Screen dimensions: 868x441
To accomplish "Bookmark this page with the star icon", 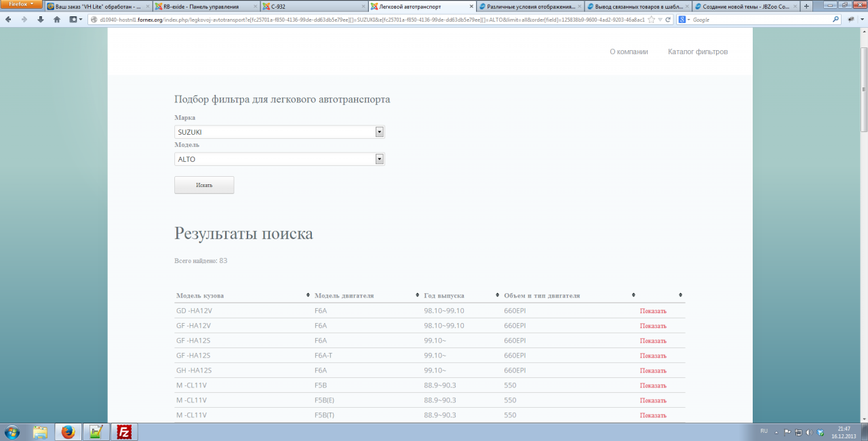I will [x=651, y=20].
